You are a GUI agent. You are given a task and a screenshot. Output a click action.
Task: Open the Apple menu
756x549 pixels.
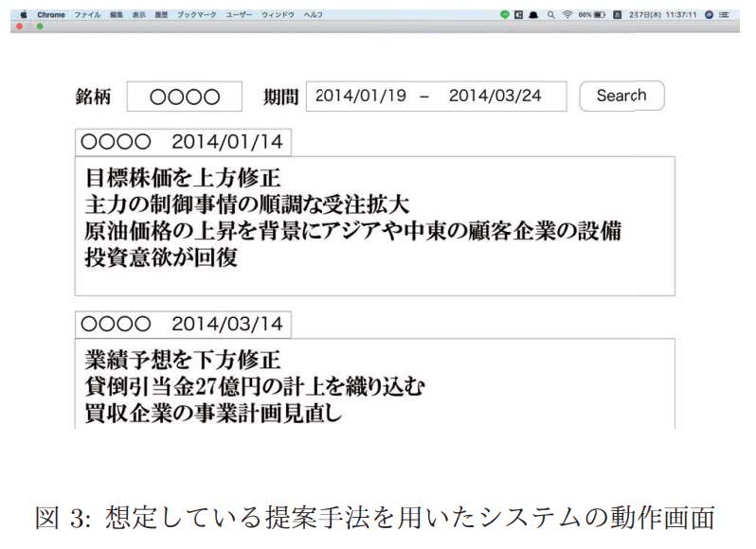coord(24,15)
